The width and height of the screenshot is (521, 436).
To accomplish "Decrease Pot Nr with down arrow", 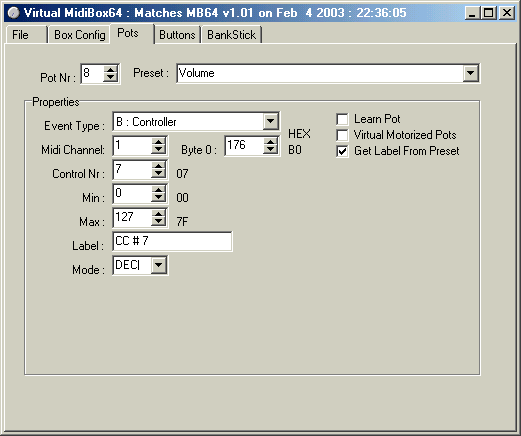I will [x=111, y=77].
